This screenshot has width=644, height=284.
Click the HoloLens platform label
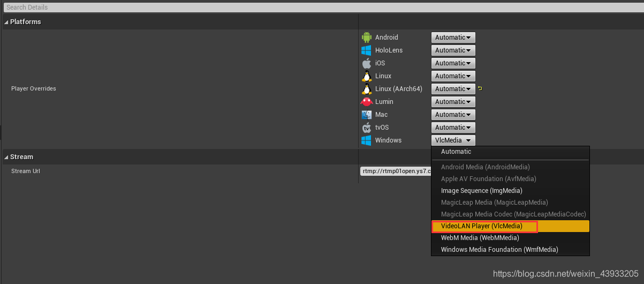pos(389,50)
